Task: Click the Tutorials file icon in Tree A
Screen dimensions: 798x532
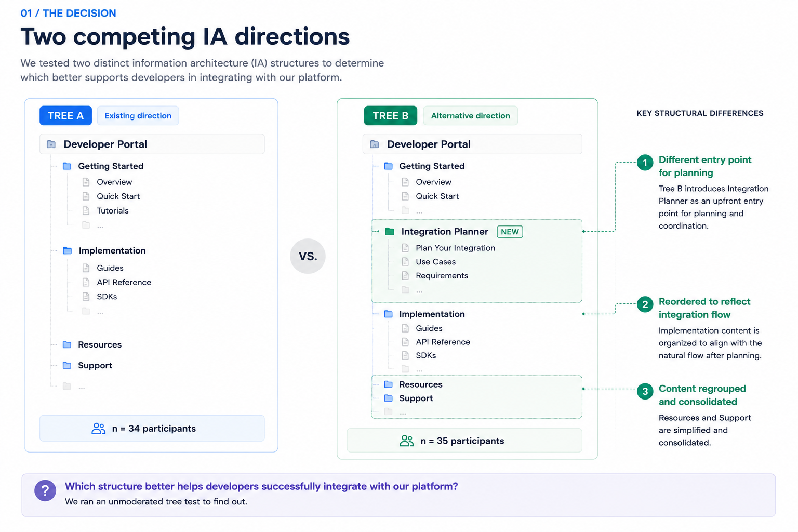Action: (86, 211)
